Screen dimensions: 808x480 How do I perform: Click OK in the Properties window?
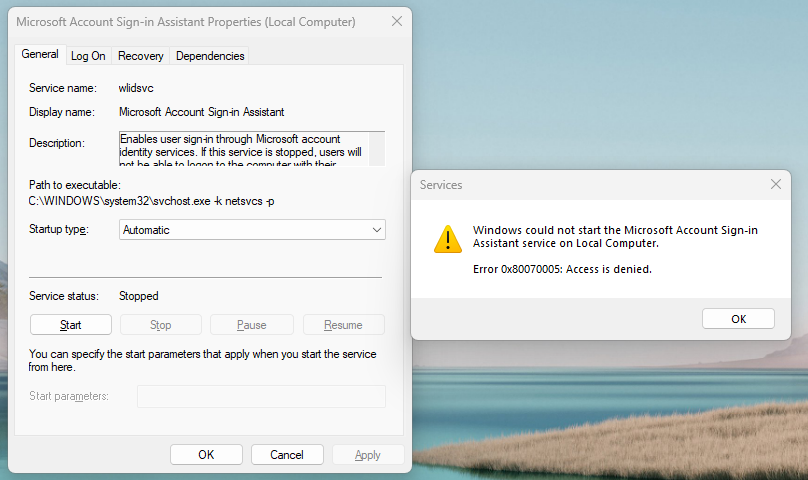[x=206, y=455]
